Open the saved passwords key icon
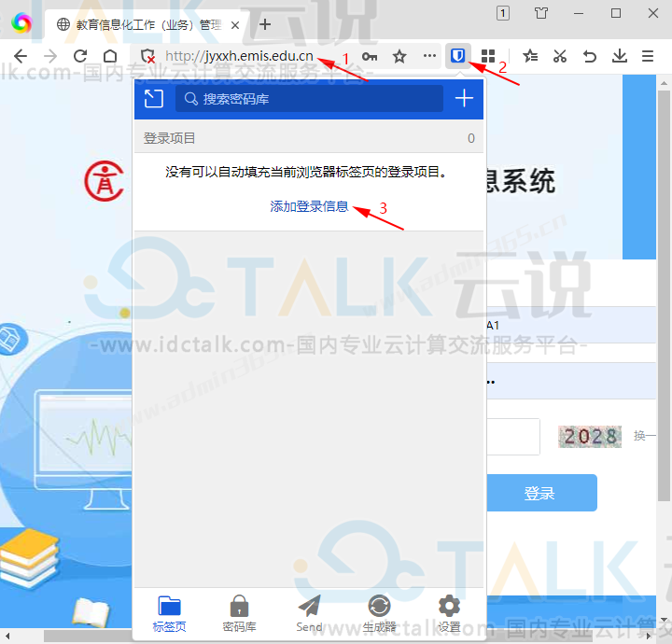672x644 pixels. coord(370,56)
